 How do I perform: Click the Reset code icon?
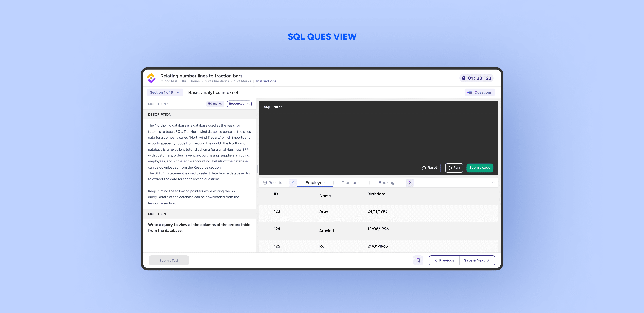tap(424, 168)
